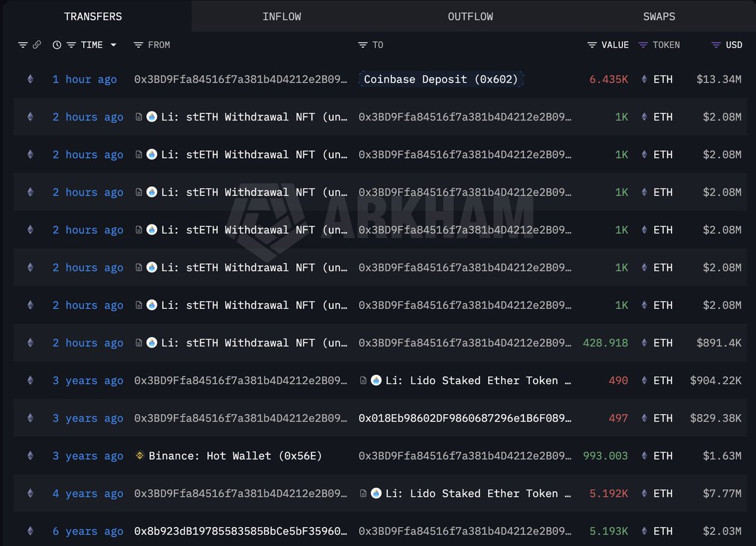Click the 0x8b923dB sender address

[x=241, y=531]
